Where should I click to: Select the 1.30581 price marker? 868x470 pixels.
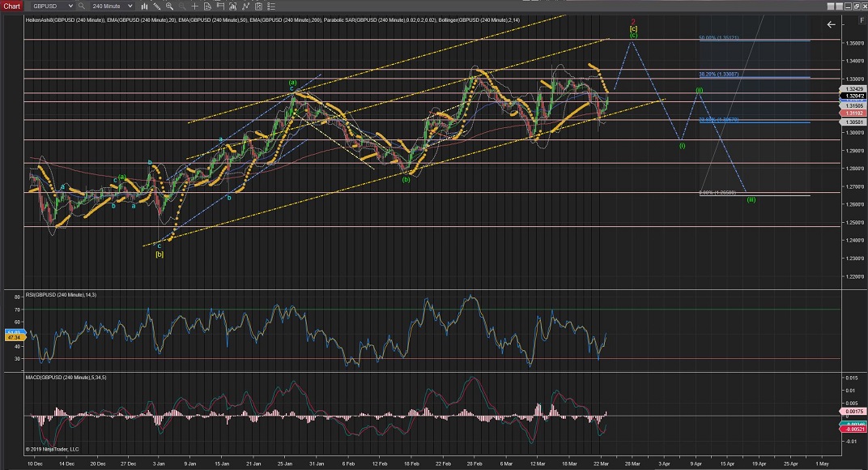coord(853,122)
